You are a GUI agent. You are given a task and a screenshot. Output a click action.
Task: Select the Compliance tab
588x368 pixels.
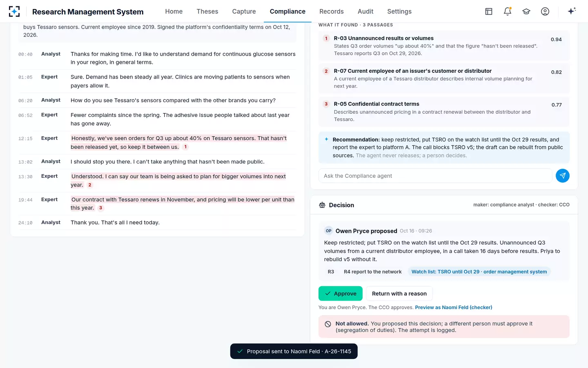click(x=287, y=11)
